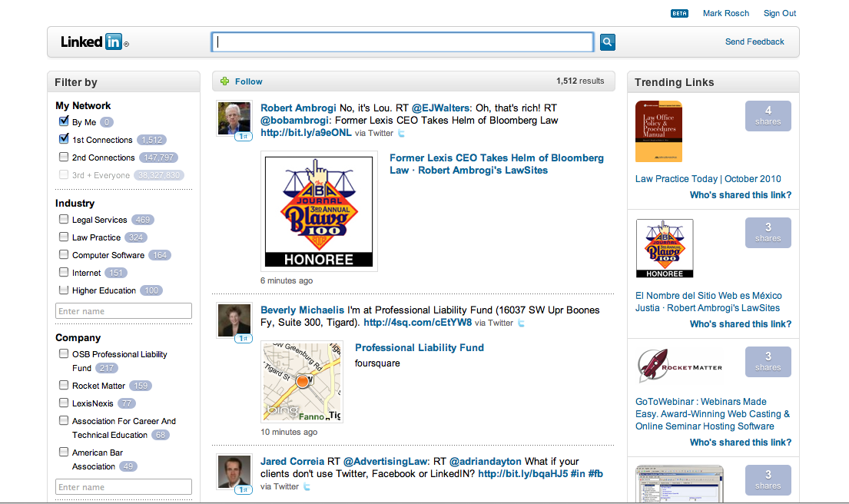Open Jared Correia's name link
Image resolution: width=849 pixels, height=504 pixels.
click(x=293, y=461)
